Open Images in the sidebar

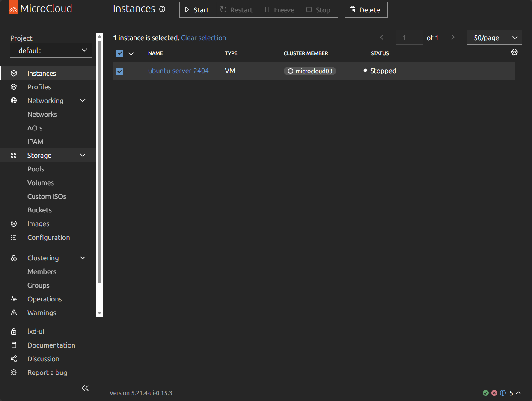coord(48,224)
